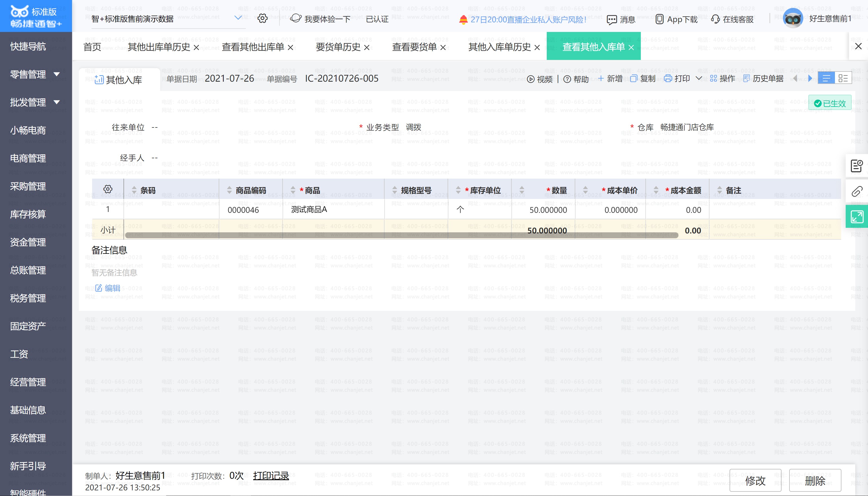
Task: Switch to 要货单历史 tab
Action: coord(338,47)
